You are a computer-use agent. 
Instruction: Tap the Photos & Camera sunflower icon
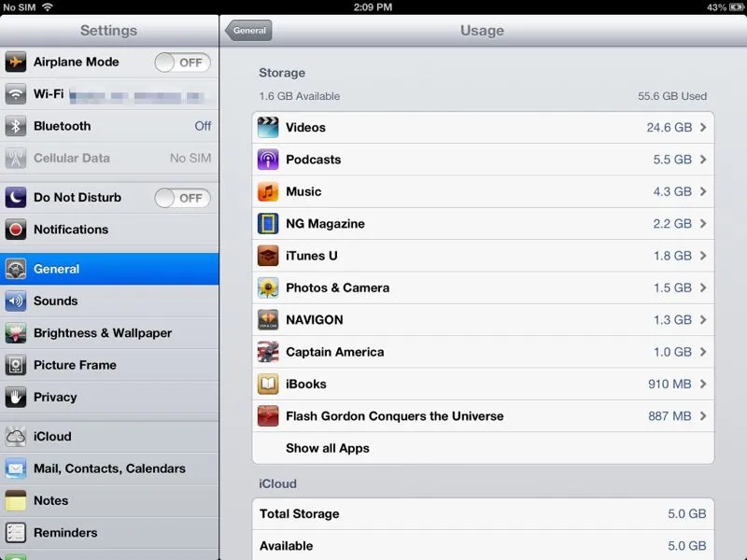pyautogui.click(x=268, y=287)
